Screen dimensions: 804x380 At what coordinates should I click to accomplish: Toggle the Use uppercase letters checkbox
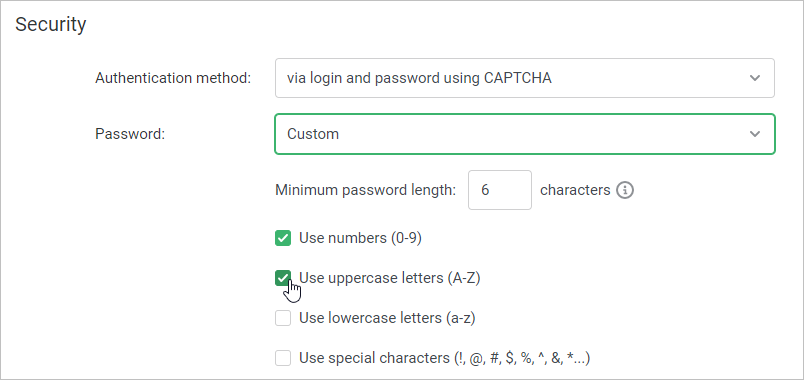(283, 278)
